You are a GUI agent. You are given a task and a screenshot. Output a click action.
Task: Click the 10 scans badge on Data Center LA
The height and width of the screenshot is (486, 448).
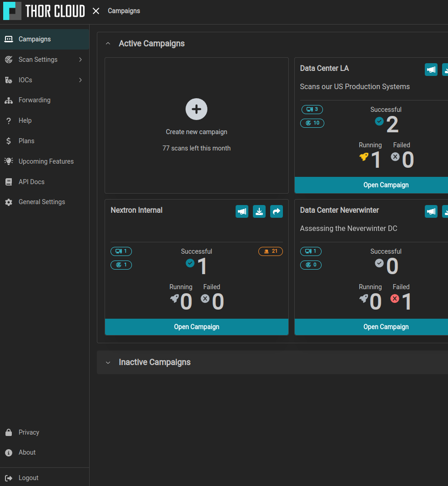point(312,123)
